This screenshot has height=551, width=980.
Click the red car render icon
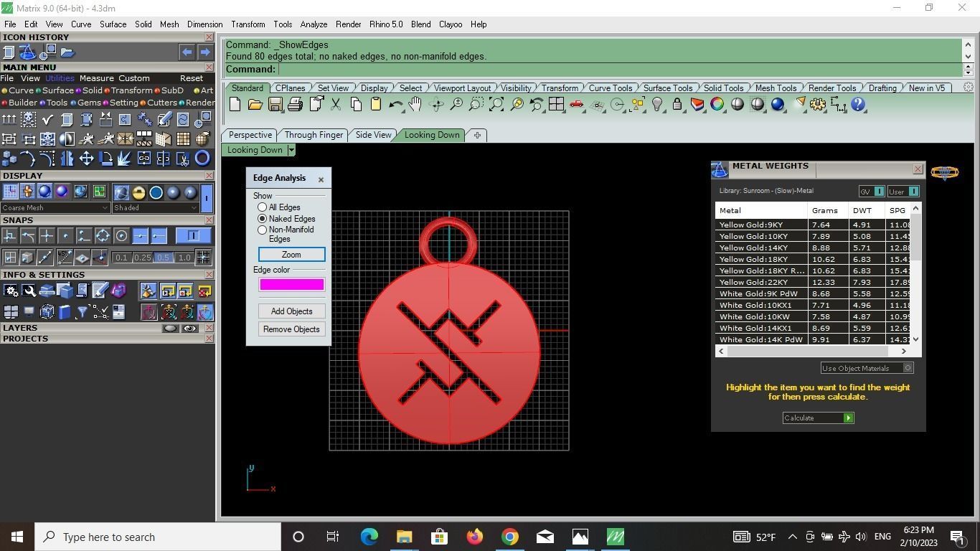(x=576, y=105)
